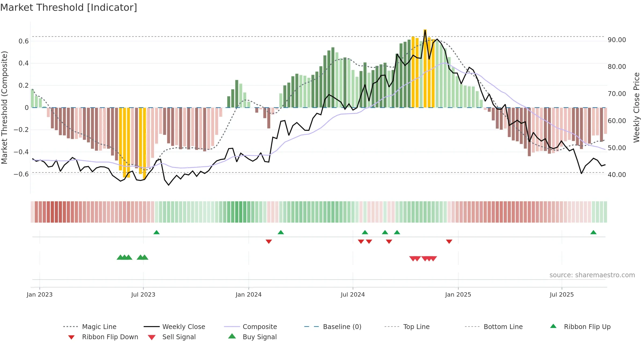Image resolution: width=644 pixels, height=362 pixels.
Task: Click the Market Threshold (Composite) axis title
Action: click(4, 108)
